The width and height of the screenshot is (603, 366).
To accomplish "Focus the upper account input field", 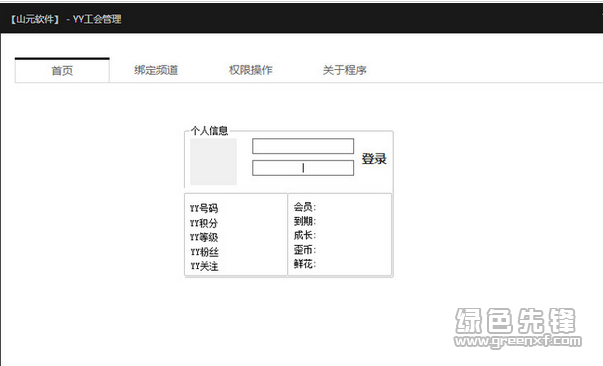I will coord(303,146).
